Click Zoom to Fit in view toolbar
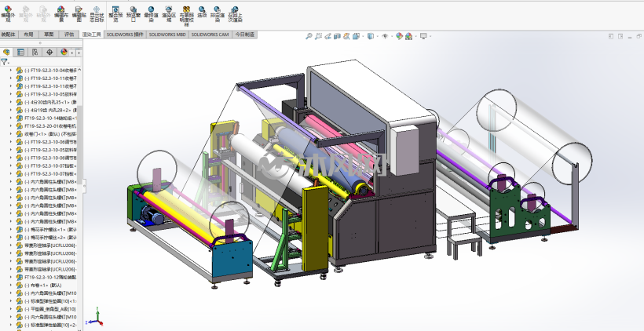Image resolution: width=644 pixels, height=331 pixels. point(309,36)
